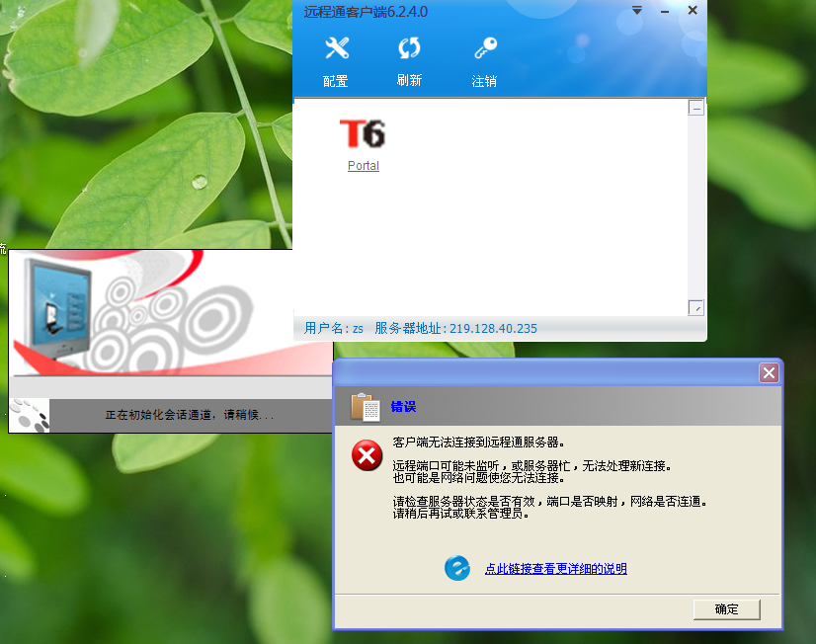This screenshot has height=644, width=816.
Task: Close the 错误 error dialog
Action: [769, 373]
